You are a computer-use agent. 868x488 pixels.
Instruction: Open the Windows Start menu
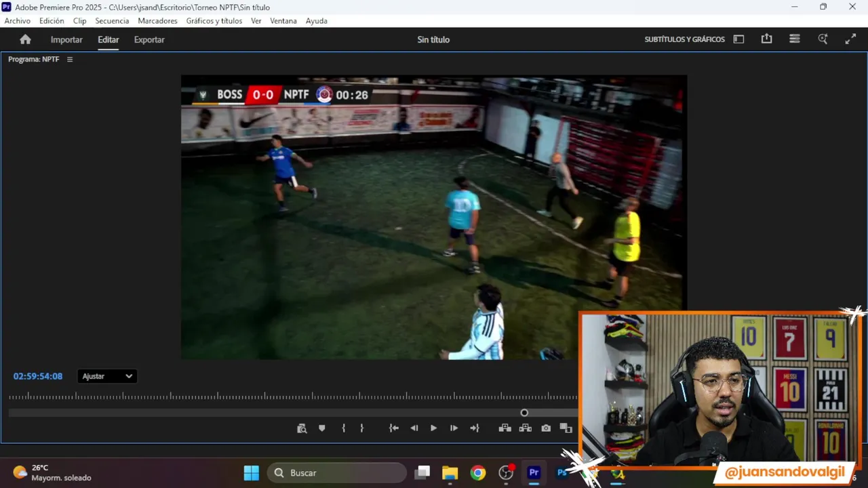click(251, 472)
